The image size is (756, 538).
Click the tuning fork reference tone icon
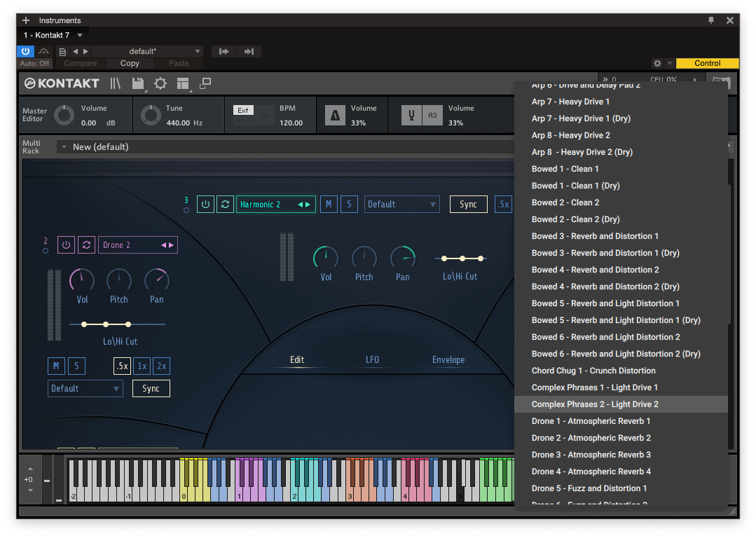coord(412,115)
